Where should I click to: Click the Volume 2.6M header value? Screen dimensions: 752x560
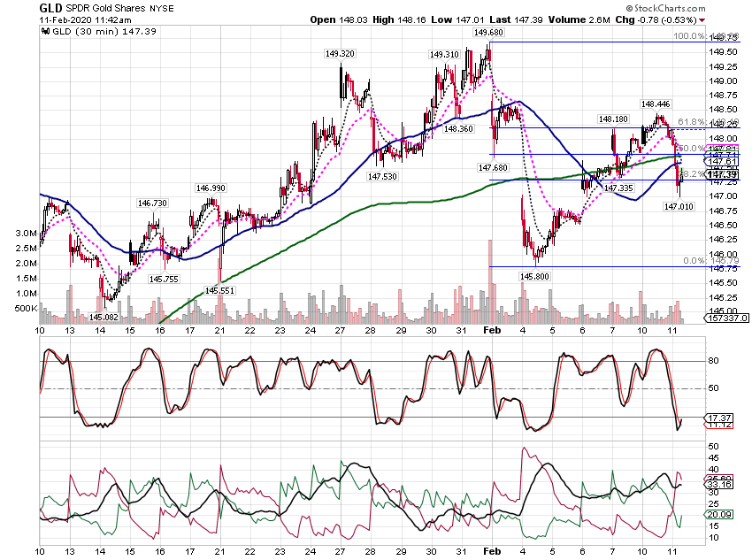click(x=579, y=19)
